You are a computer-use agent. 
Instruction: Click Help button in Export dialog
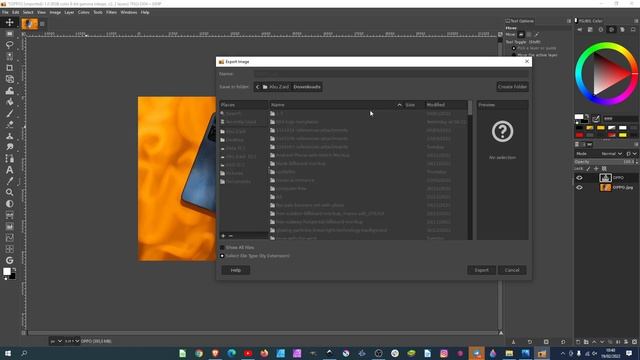click(x=236, y=270)
